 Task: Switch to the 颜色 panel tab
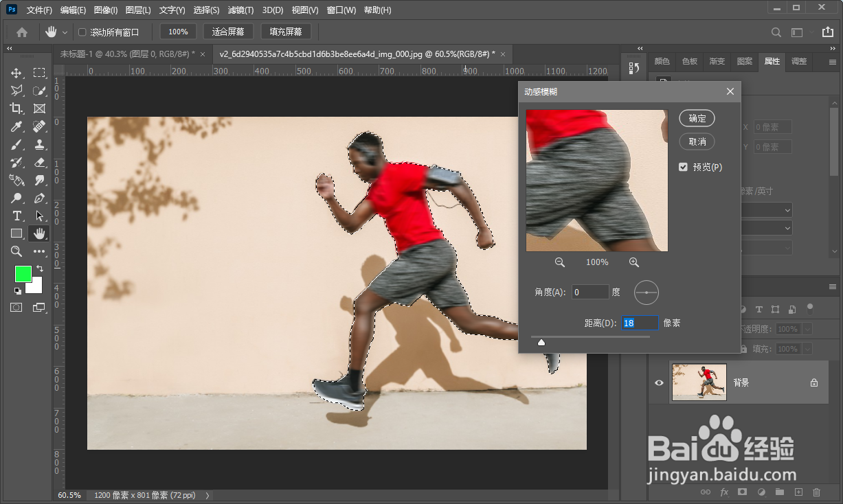click(x=662, y=61)
